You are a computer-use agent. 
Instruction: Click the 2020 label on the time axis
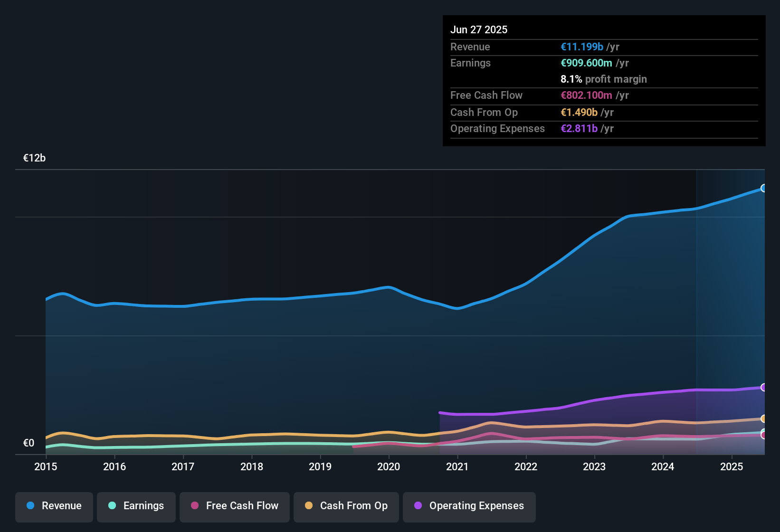(x=389, y=467)
